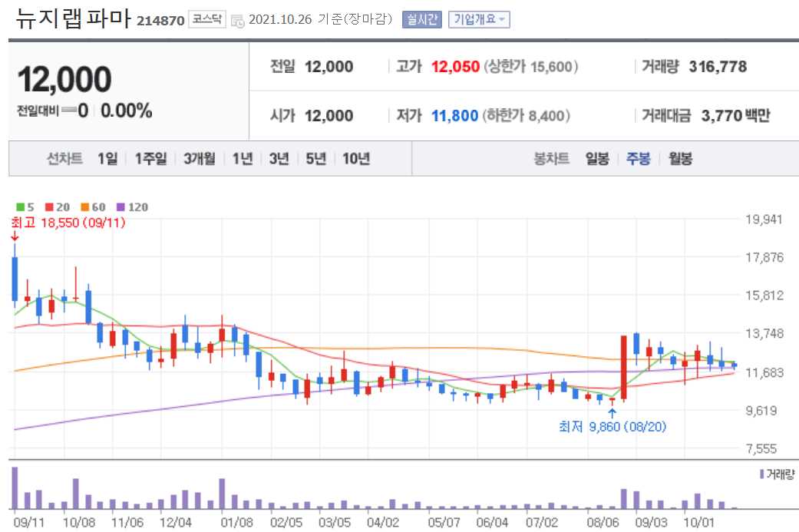Select the 1년 line chart tab

click(x=243, y=158)
